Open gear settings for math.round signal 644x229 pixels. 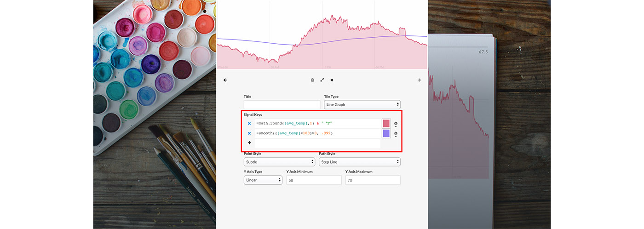click(x=396, y=124)
